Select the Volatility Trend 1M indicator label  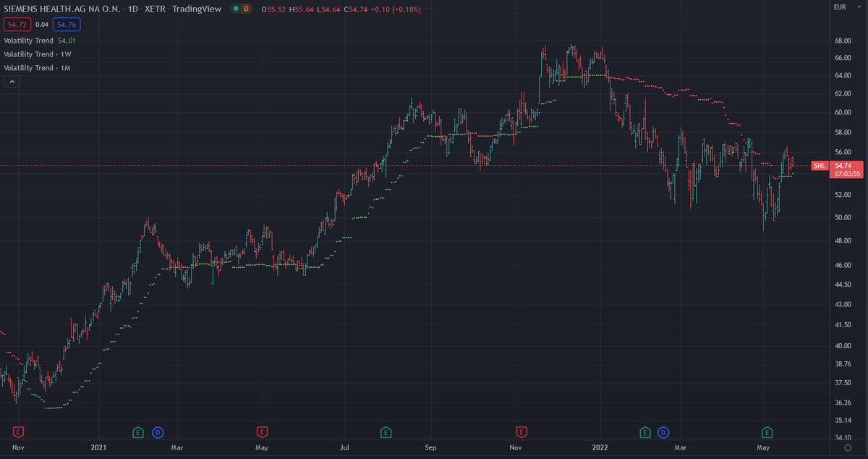point(38,67)
